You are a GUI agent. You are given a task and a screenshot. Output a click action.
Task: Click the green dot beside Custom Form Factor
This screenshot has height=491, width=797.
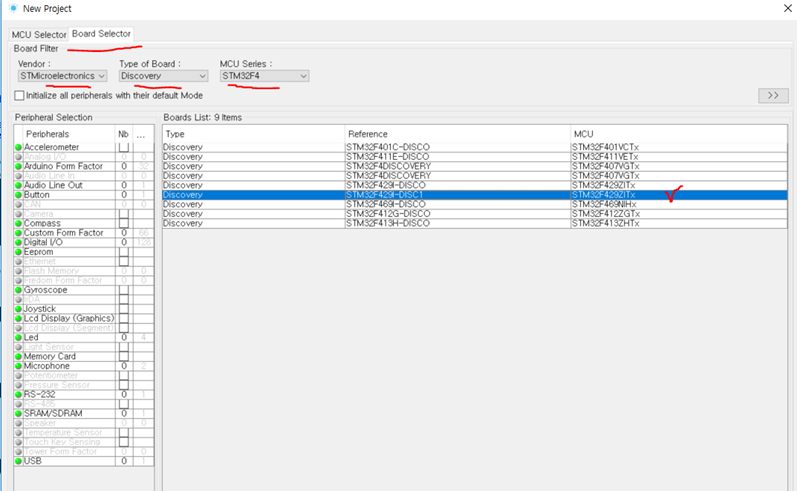(19, 233)
